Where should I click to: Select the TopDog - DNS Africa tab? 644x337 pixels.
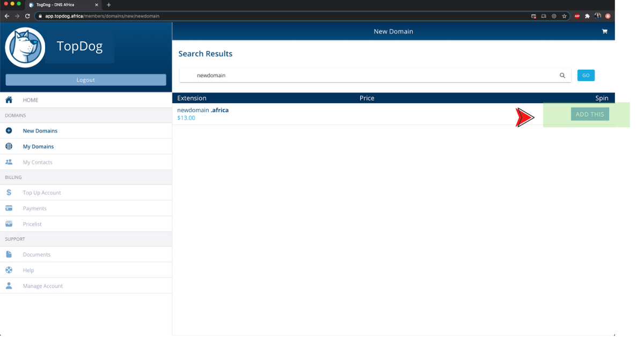63,5
